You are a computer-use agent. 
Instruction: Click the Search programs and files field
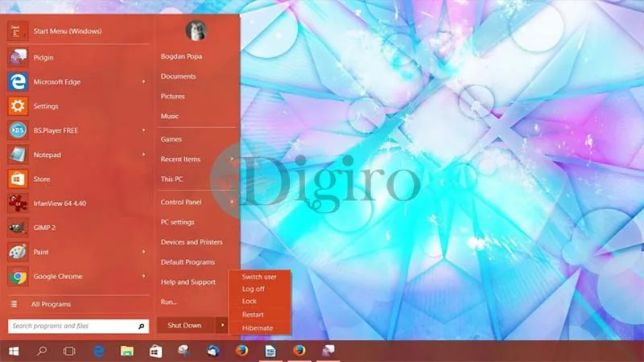click(x=78, y=327)
